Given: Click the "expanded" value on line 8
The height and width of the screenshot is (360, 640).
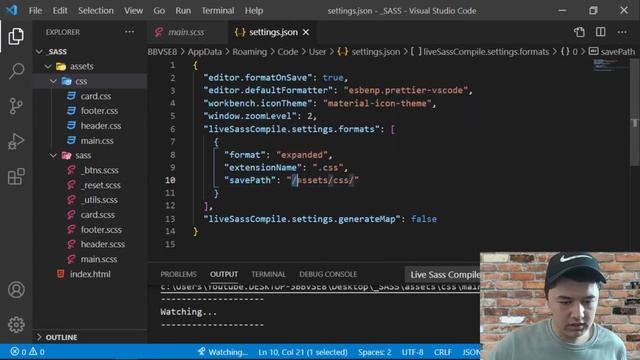Looking at the screenshot, I should pos(302,155).
